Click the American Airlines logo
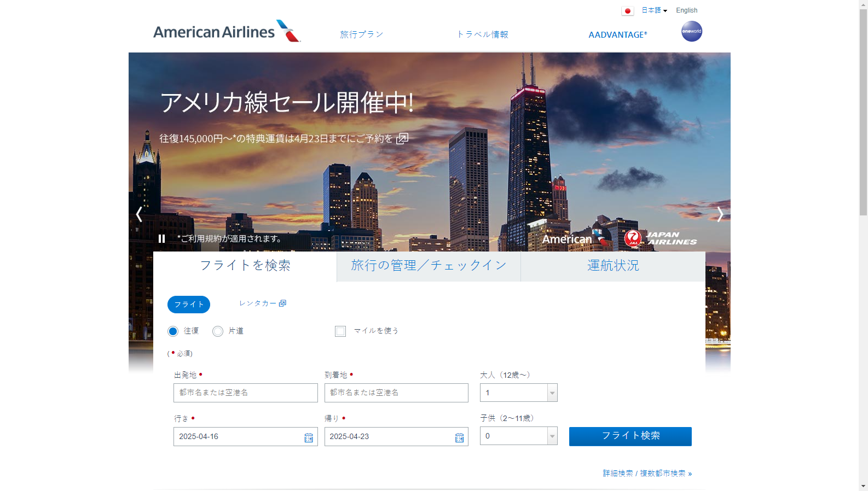This screenshot has width=868, height=491. point(227,32)
